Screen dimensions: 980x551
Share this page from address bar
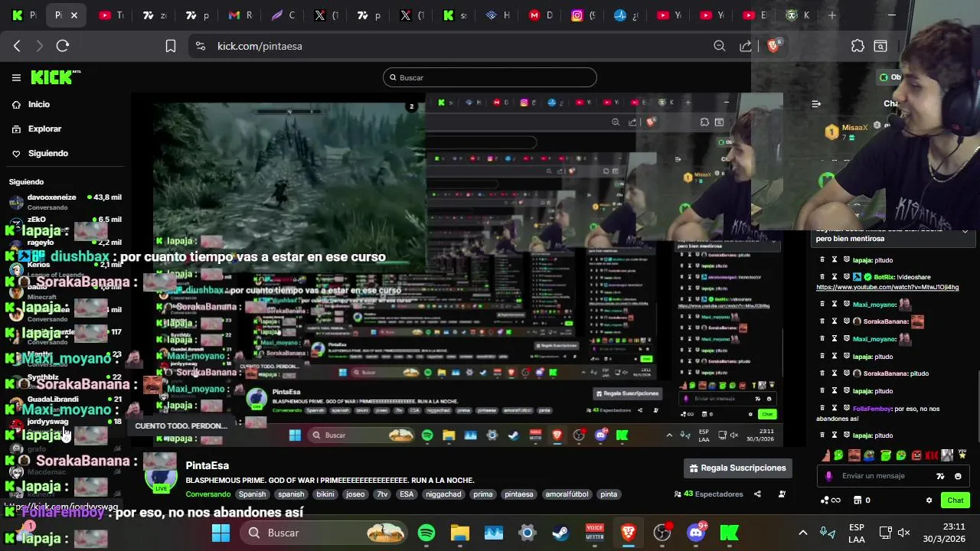(x=746, y=46)
